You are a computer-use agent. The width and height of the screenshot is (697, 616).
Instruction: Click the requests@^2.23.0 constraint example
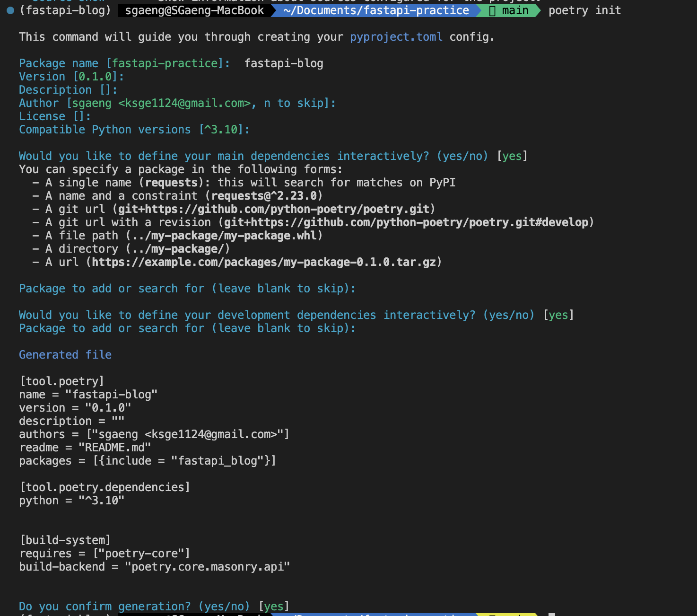(x=267, y=196)
